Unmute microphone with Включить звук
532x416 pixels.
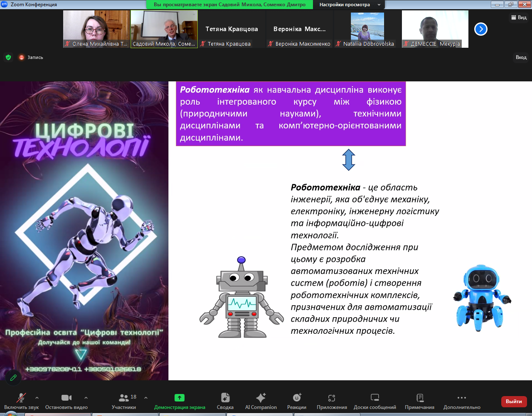21,398
